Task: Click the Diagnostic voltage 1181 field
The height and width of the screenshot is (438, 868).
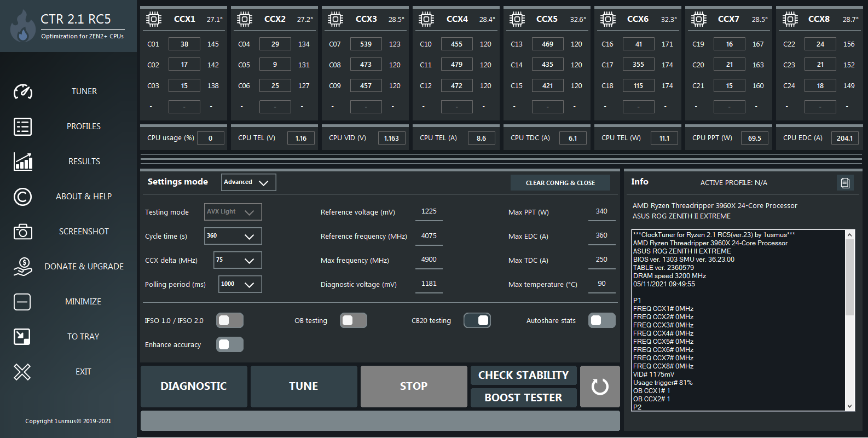Action: point(429,284)
